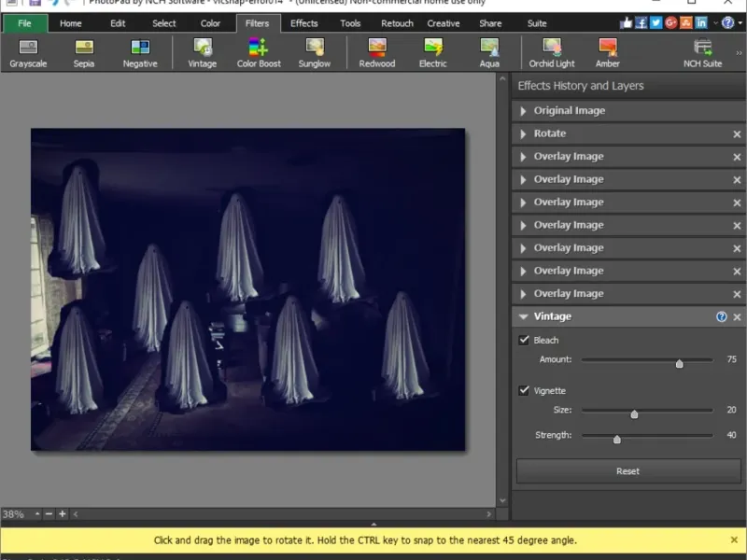Open the zoom level arrow next to 38%
The image size is (747, 560).
(36, 514)
